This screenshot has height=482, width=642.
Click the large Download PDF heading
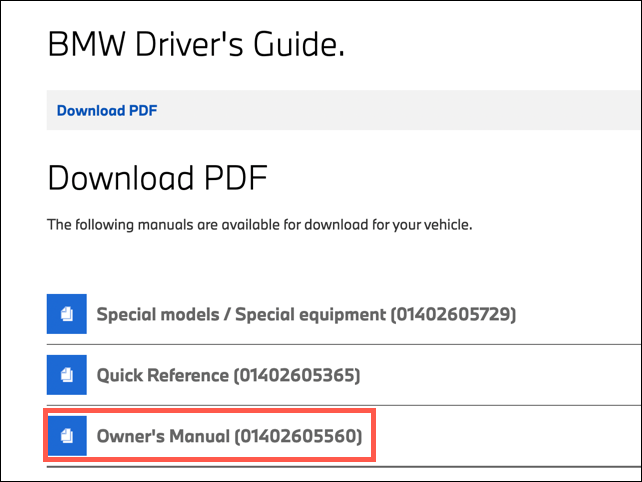coord(158,178)
